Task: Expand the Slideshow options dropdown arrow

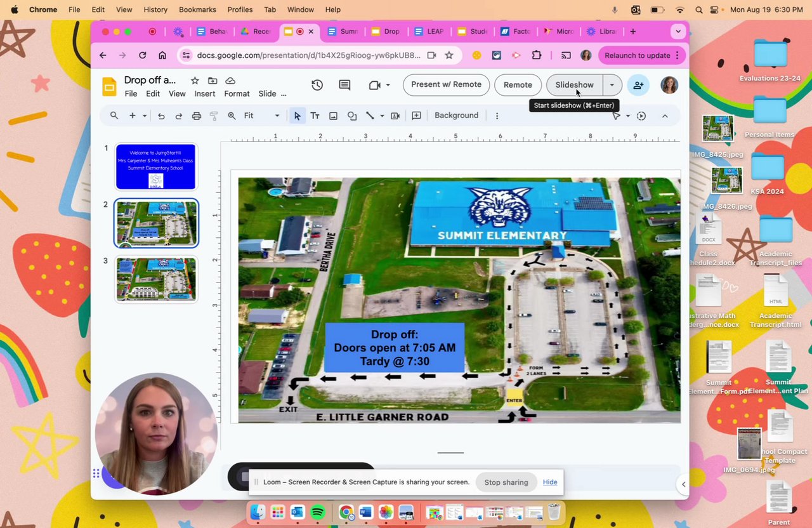Action: (x=612, y=85)
